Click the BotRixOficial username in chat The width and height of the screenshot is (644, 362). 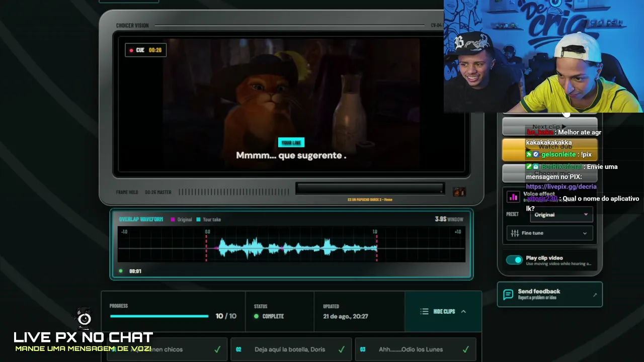561,167
